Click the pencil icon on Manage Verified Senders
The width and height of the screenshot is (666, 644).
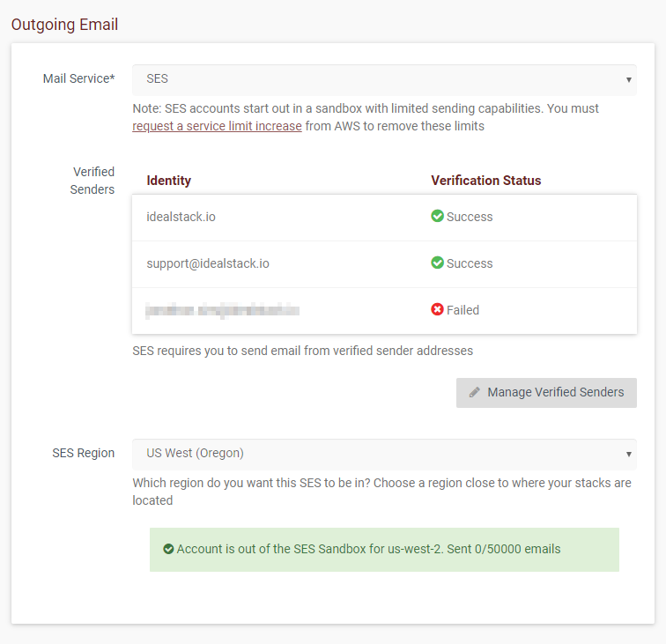[x=475, y=392]
